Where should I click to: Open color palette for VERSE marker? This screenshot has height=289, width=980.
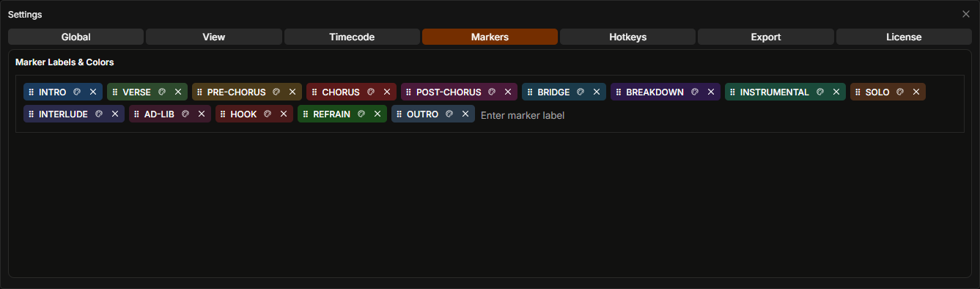tap(162, 92)
